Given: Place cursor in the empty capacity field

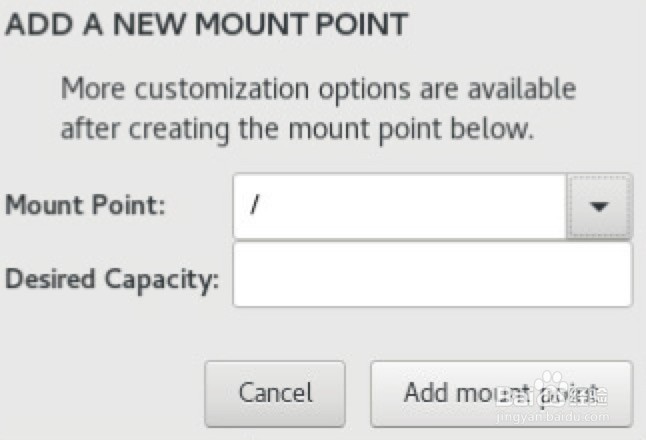Looking at the screenshot, I should [432, 275].
